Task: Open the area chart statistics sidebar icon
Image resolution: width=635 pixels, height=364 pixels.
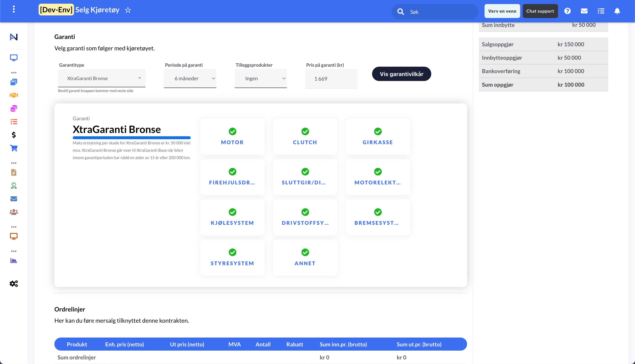Action: click(14, 260)
